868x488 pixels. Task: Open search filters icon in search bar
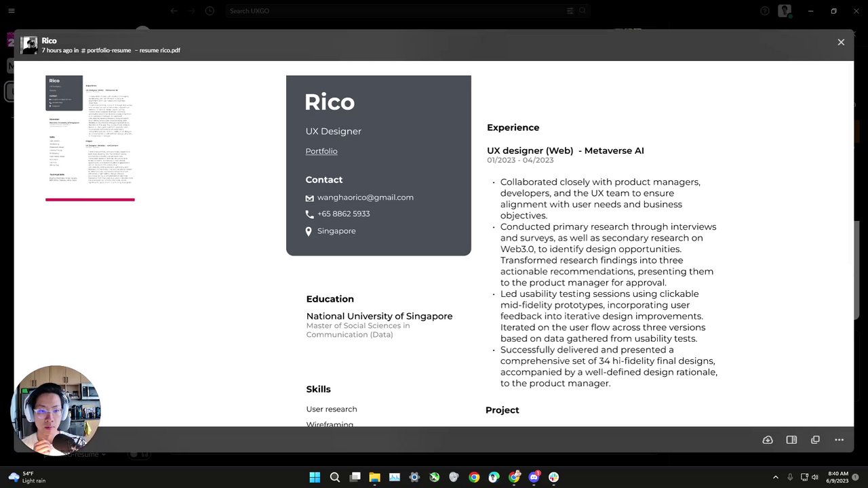[570, 11]
